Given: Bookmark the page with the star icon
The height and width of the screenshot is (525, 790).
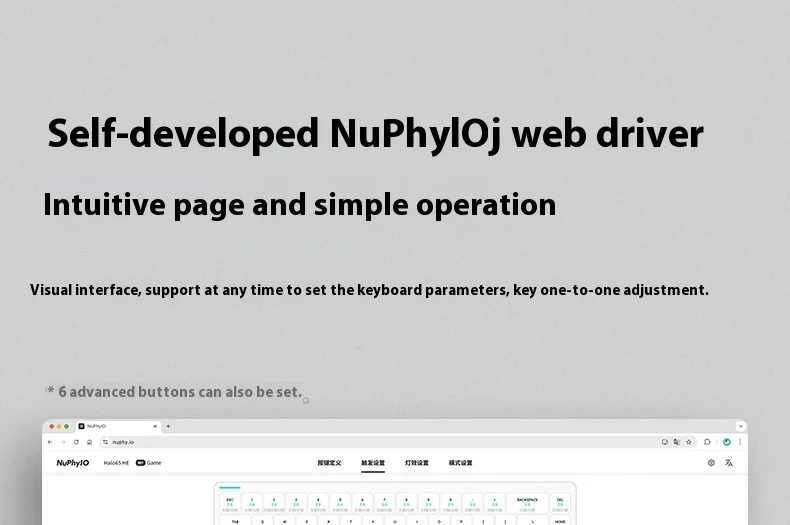Looking at the screenshot, I should 689,442.
